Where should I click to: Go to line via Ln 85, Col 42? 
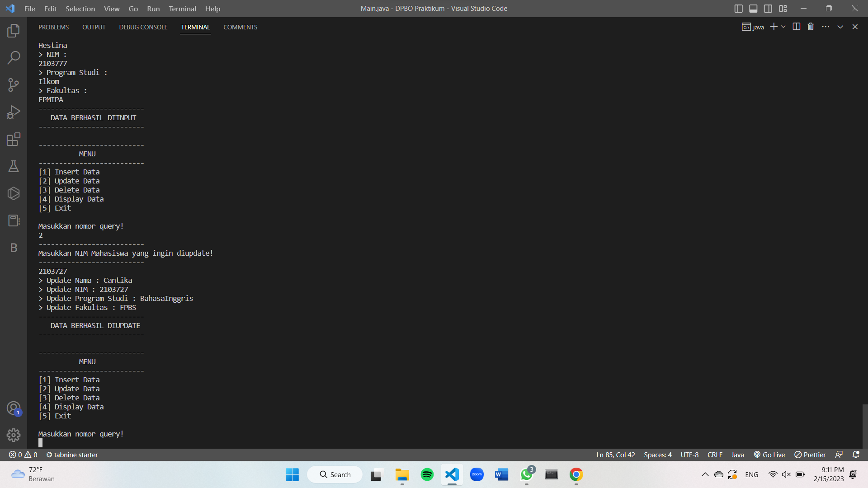[616, 455]
